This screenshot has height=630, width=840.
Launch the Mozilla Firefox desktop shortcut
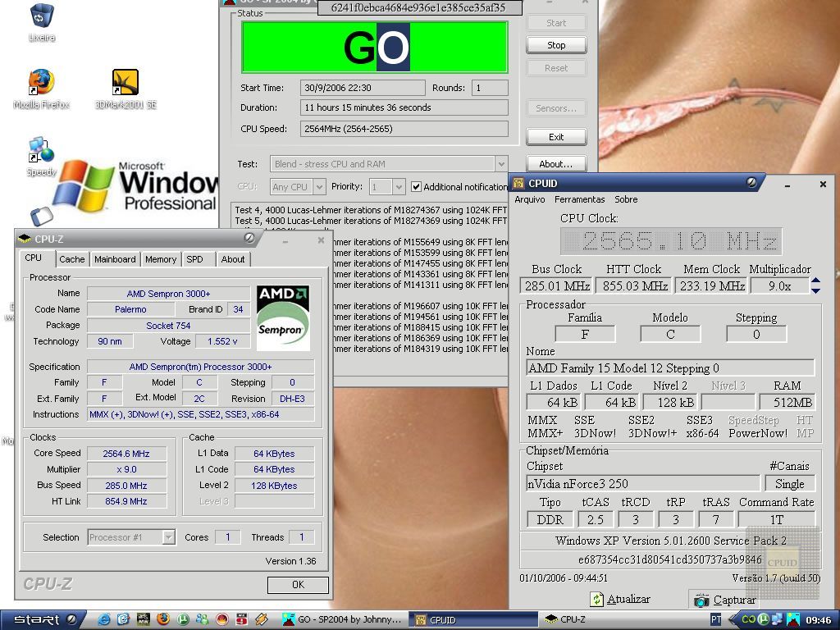click(x=41, y=89)
